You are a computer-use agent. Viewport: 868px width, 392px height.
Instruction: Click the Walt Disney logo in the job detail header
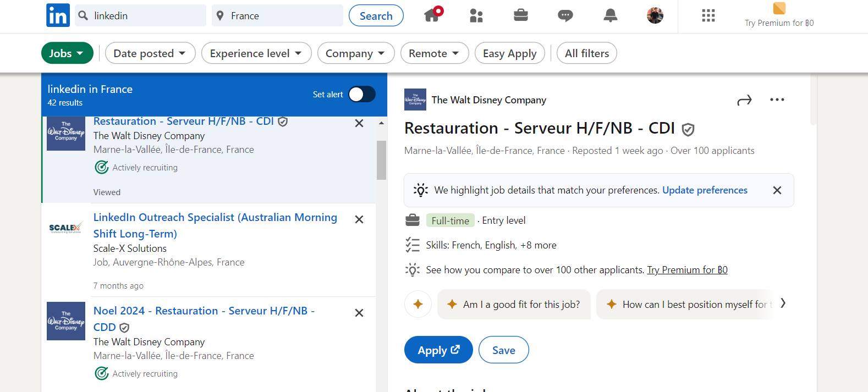coord(415,100)
